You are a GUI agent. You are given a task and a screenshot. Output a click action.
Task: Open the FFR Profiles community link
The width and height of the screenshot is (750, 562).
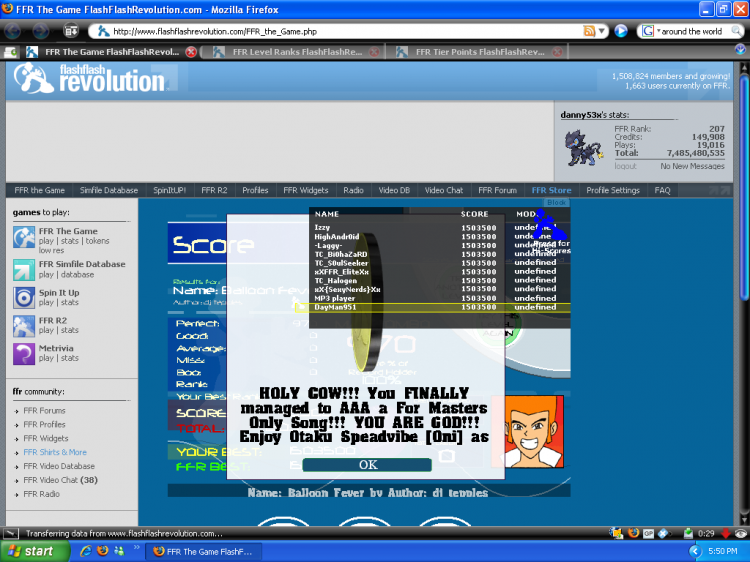pos(44,424)
